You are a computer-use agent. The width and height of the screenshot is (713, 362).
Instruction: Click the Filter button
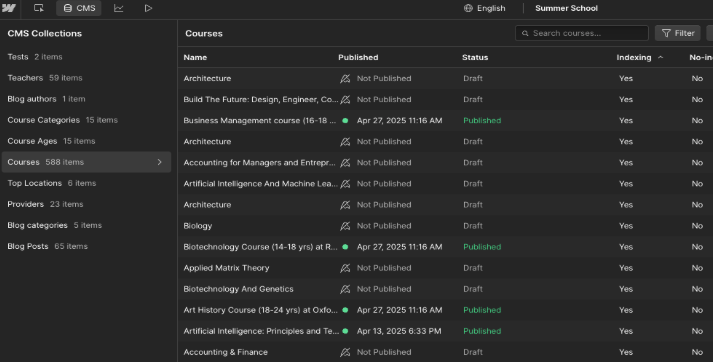[678, 33]
